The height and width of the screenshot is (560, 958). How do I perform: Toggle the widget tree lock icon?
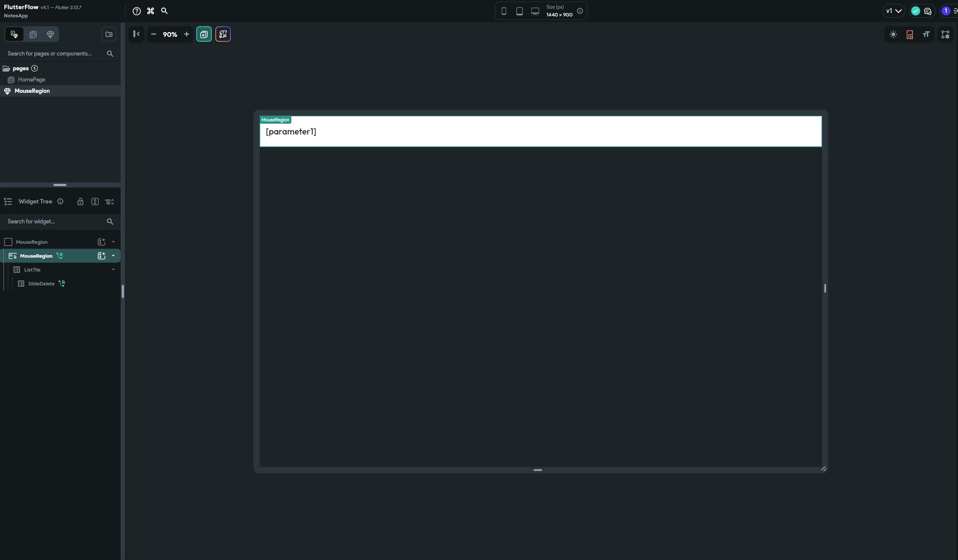tap(80, 202)
